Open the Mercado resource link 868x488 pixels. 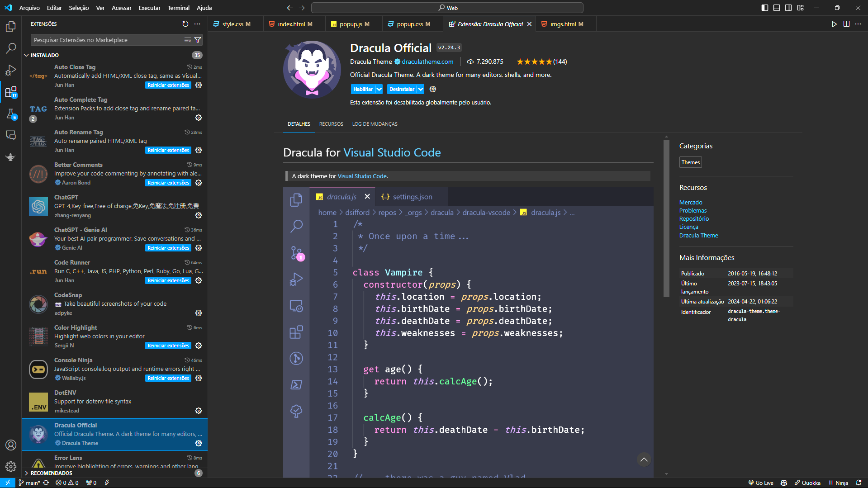[691, 203]
